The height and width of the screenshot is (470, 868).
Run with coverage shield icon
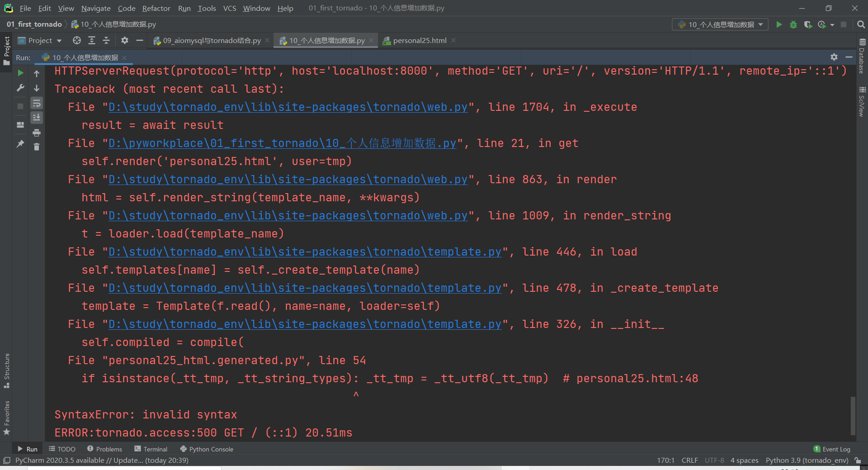pyautogui.click(x=808, y=24)
